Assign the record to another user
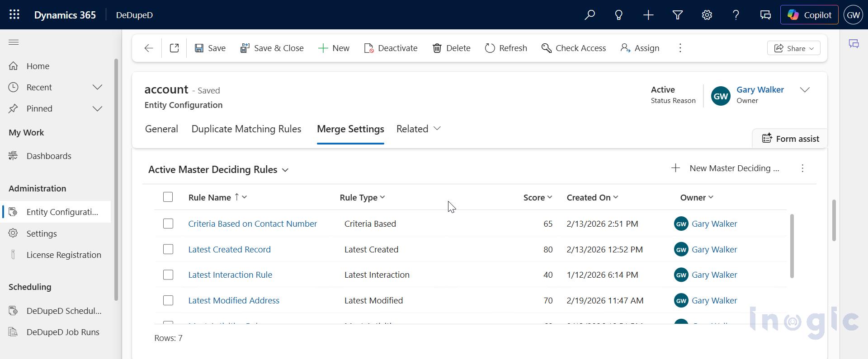The image size is (868, 359). coord(640,48)
